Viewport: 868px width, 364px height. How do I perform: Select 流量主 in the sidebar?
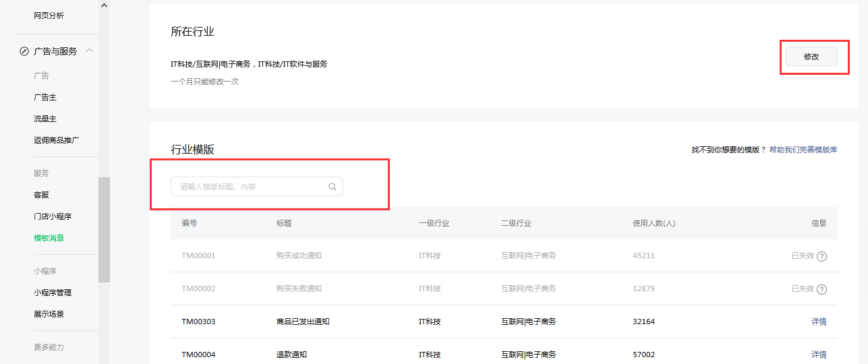pos(45,119)
